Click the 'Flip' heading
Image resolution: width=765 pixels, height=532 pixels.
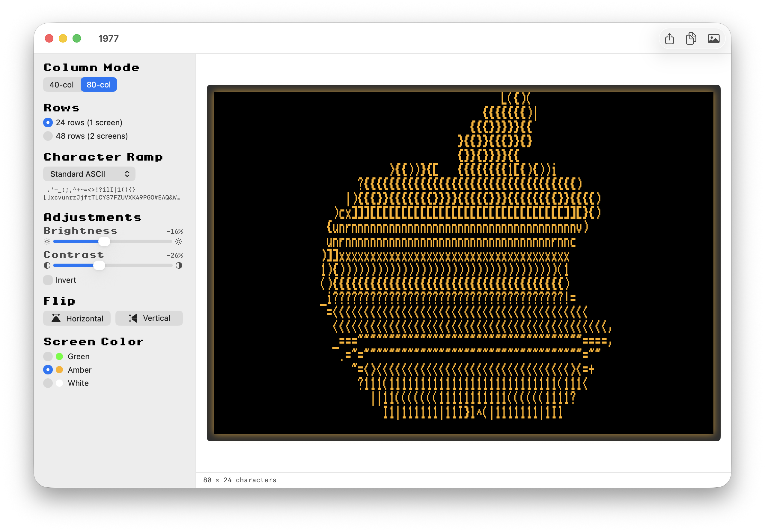click(x=59, y=301)
